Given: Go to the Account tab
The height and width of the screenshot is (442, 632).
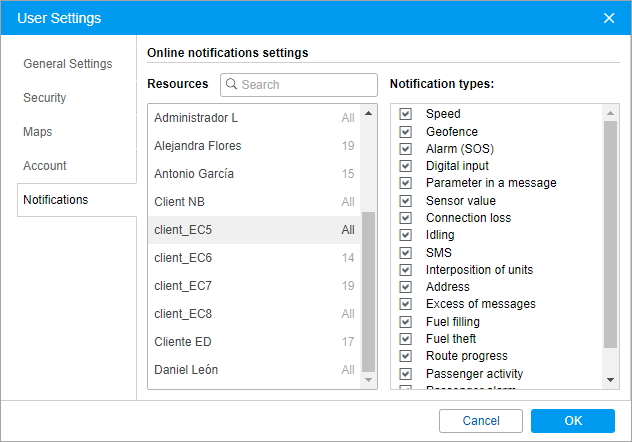Looking at the screenshot, I should (x=45, y=166).
